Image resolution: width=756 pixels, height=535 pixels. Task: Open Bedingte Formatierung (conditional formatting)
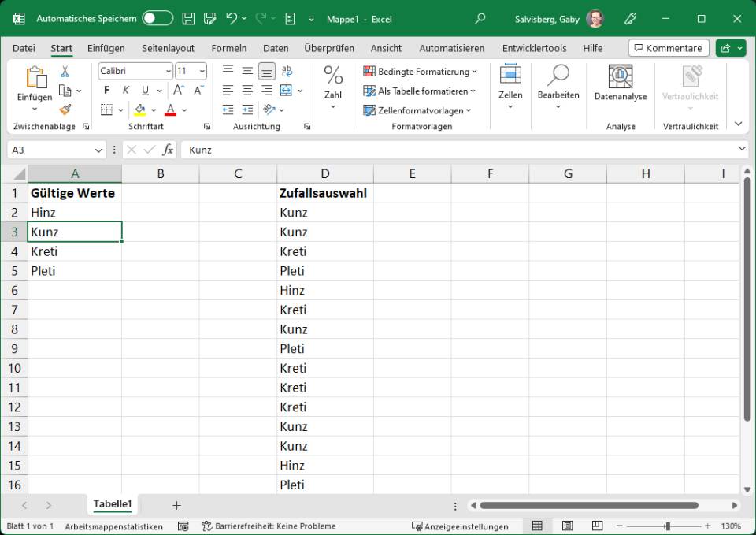coord(417,71)
